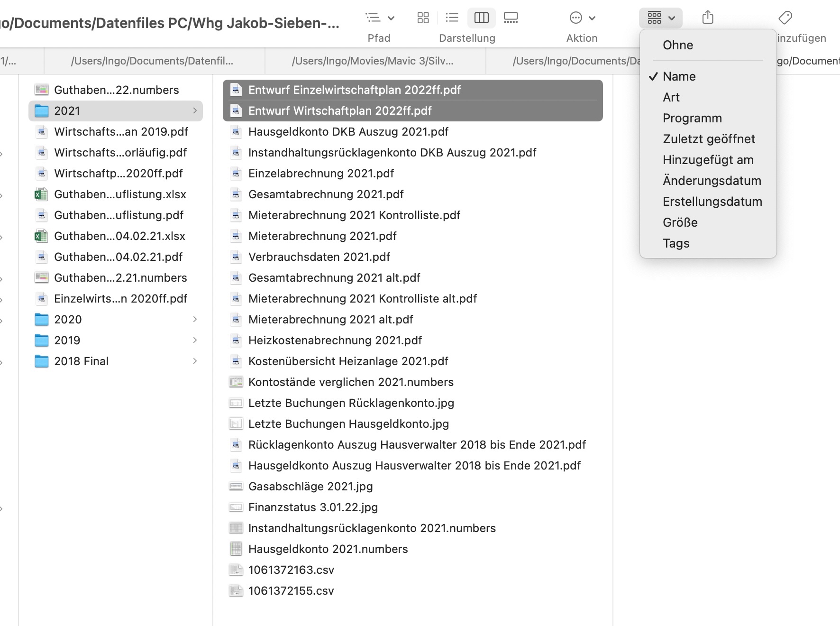Expand the 2018 Final folder chevron

(x=195, y=361)
